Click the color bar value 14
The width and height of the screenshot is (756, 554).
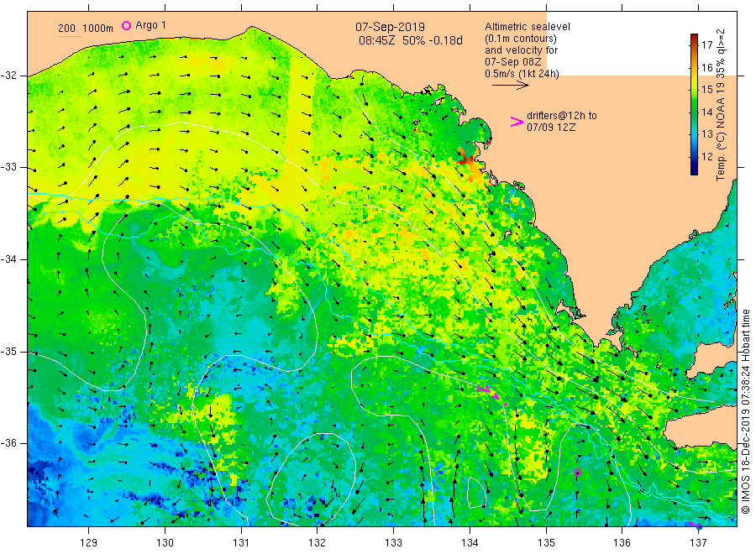(x=706, y=112)
